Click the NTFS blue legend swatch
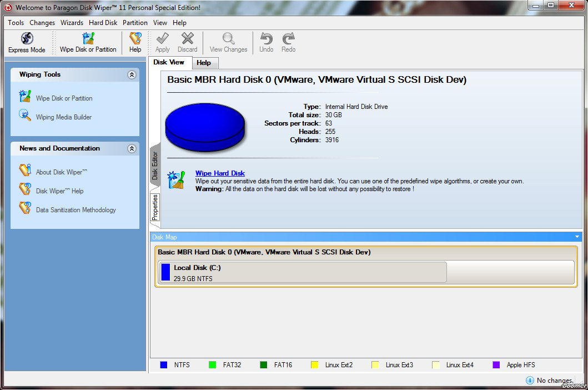Image resolution: width=588 pixels, height=390 pixels. click(163, 365)
